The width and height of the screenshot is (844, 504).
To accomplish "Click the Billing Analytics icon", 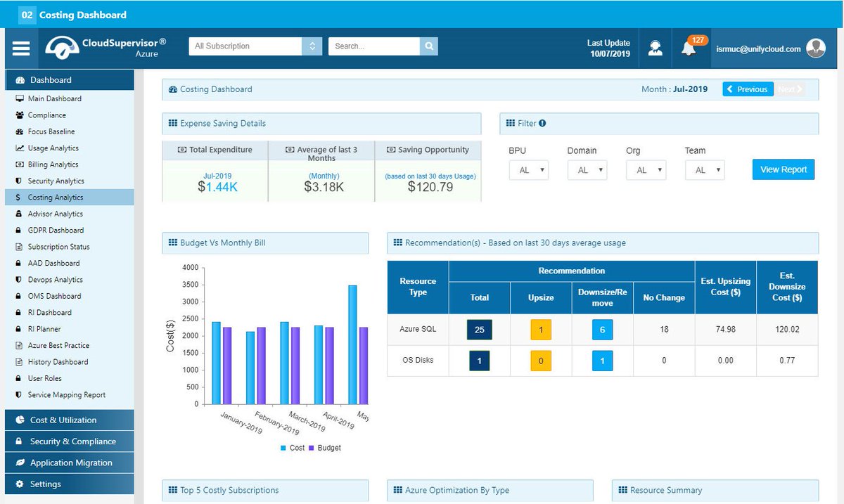I will 20,164.
